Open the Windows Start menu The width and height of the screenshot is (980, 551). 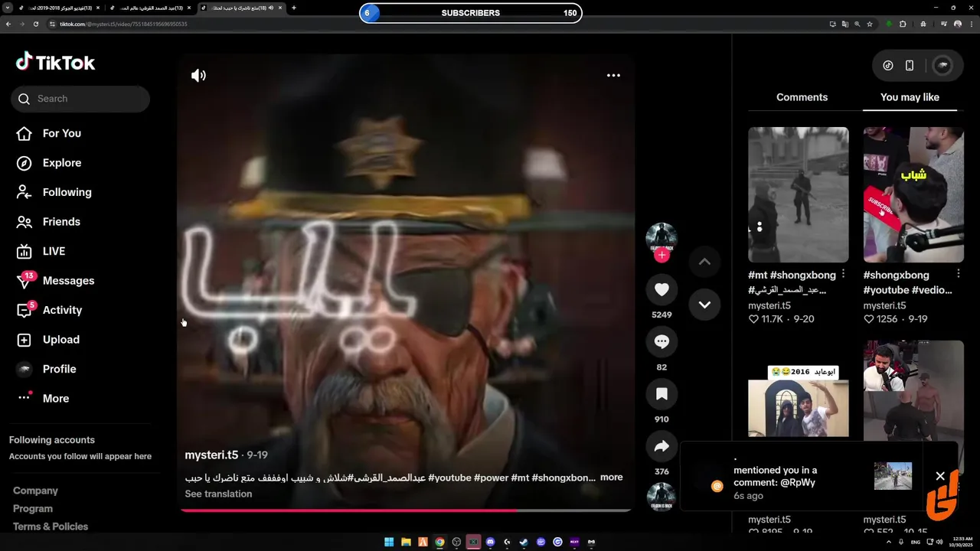(x=389, y=542)
